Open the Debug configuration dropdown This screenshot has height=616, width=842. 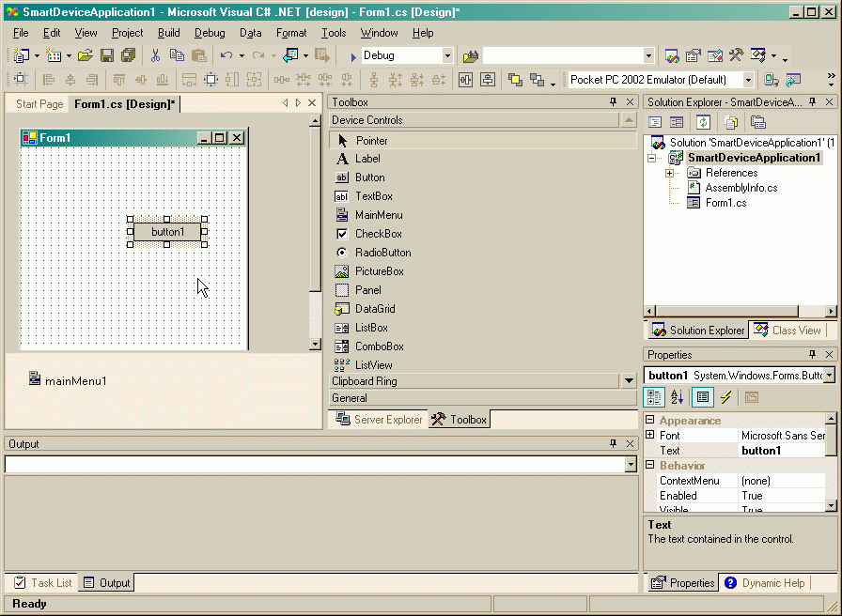point(446,55)
